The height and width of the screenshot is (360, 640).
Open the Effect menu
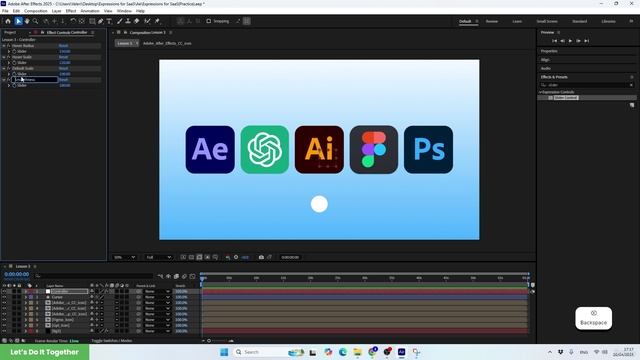[x=71, y=11]
